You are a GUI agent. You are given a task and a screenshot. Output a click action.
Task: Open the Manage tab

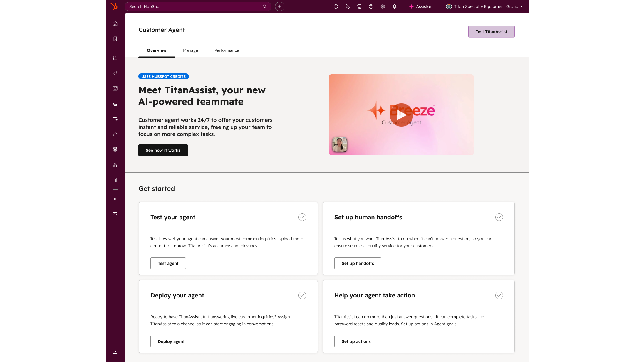tap(190, 50)
